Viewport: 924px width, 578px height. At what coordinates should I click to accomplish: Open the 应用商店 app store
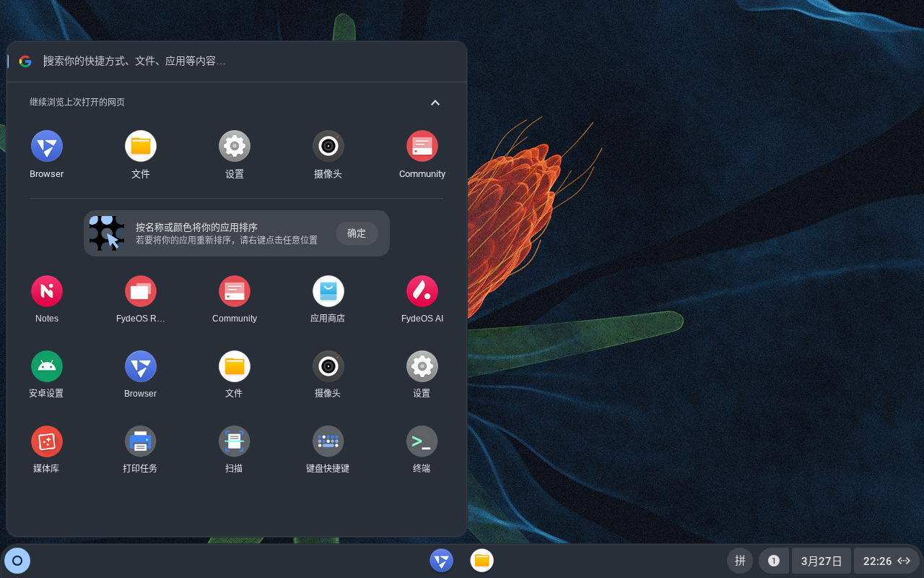click(328, 291)
